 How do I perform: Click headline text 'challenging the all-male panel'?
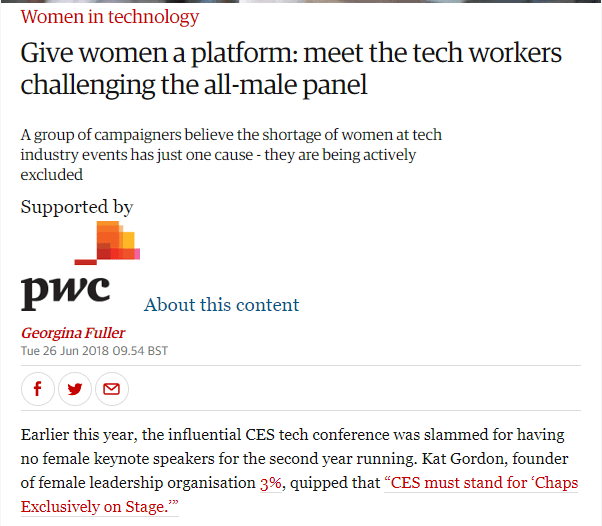pos(194,85)
